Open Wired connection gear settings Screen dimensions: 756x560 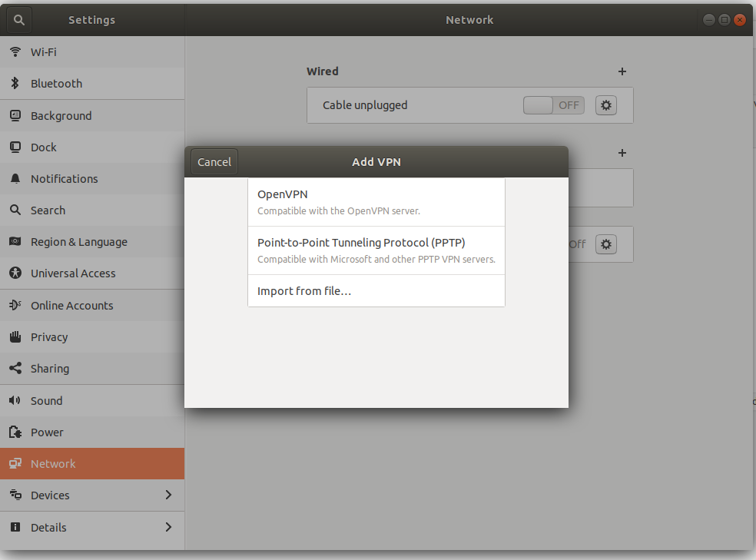tap(606, 105)
